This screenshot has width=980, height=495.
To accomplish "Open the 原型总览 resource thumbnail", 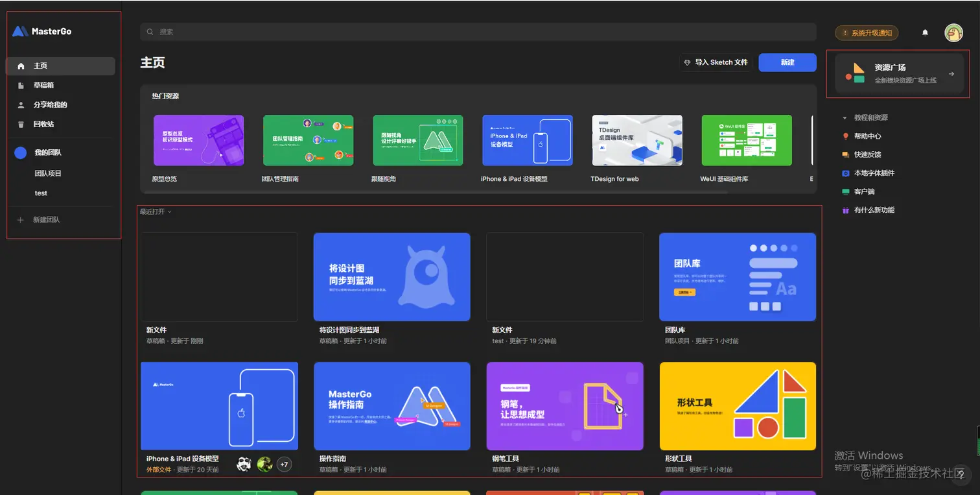I will click(198, 140).
